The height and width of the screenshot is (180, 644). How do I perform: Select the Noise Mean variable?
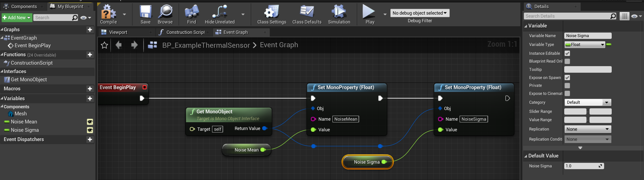point(24,122)
